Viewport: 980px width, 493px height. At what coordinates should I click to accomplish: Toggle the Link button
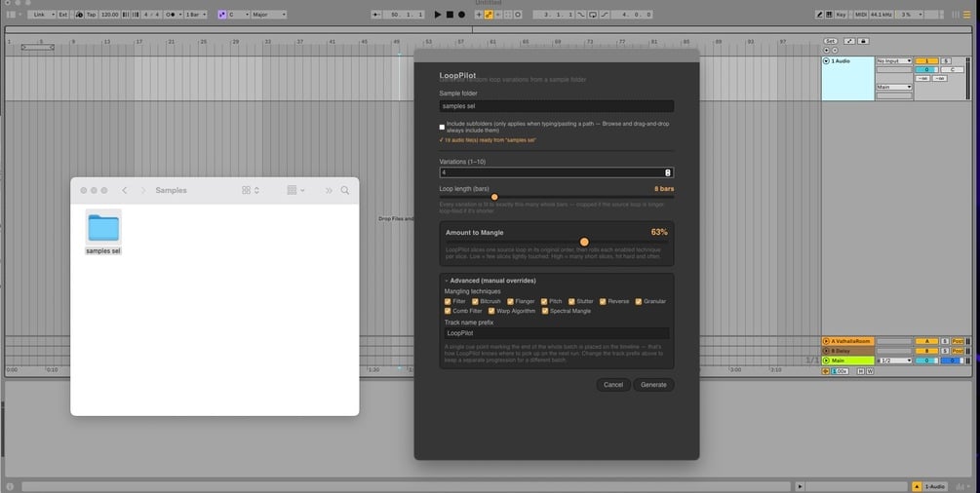[x=41, y=15]
